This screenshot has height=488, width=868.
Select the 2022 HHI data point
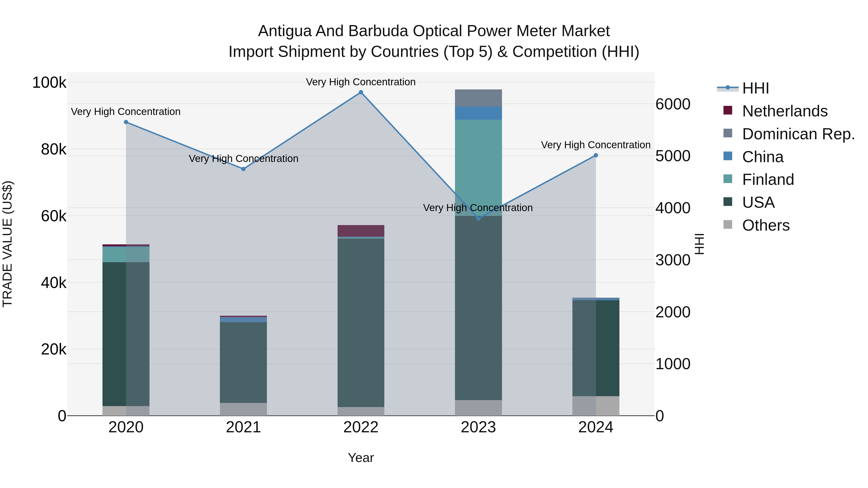[361, 92]
